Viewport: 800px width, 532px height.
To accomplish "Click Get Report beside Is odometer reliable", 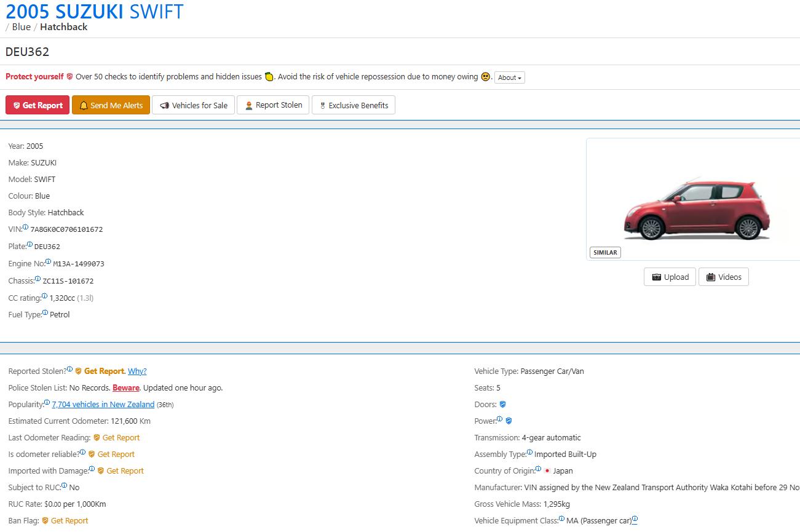I will (x=116, y=455).
